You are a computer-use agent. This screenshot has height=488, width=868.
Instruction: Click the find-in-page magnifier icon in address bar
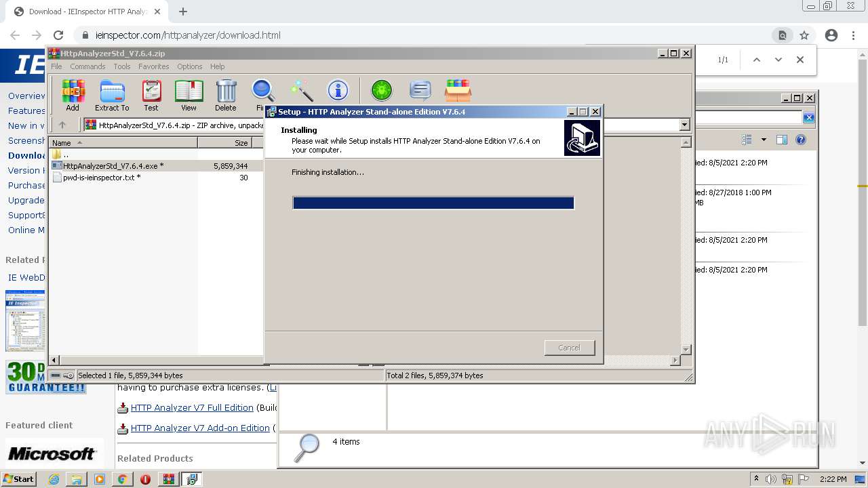click(x=783, y=35)
